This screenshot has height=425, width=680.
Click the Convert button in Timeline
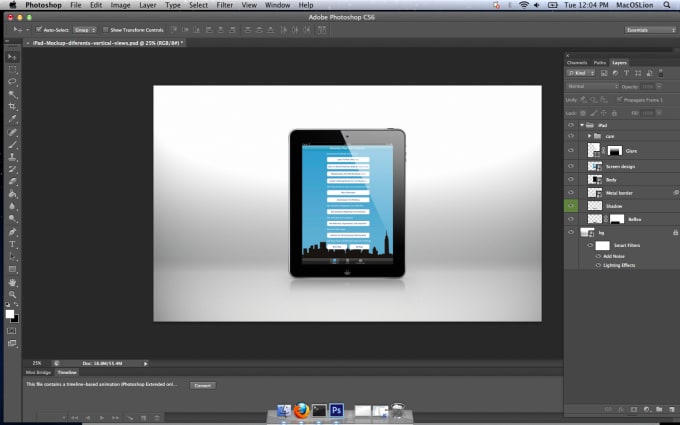click(203, 386)
